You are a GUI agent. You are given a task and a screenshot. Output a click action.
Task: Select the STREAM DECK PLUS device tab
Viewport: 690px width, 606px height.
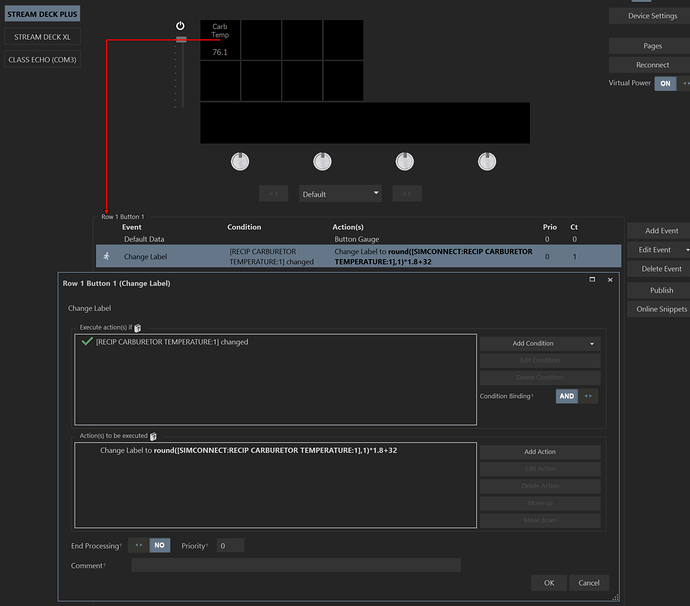42,14
